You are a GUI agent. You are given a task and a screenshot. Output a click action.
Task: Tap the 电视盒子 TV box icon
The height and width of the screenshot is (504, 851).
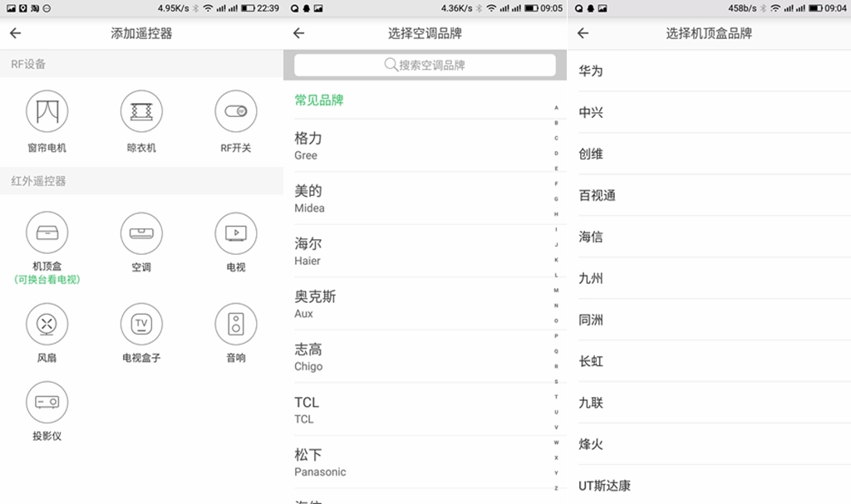(x=141, y=324)
